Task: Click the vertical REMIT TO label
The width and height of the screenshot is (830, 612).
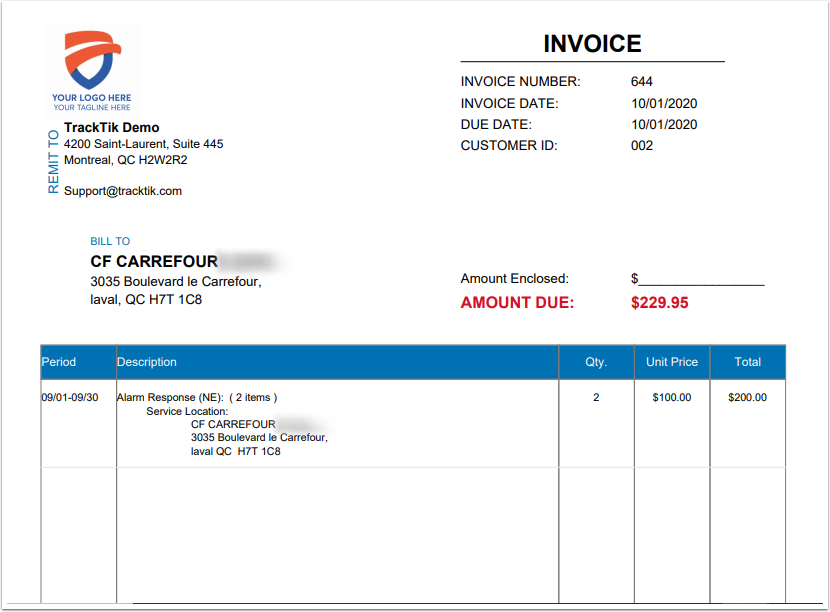Action: [53, 161]
